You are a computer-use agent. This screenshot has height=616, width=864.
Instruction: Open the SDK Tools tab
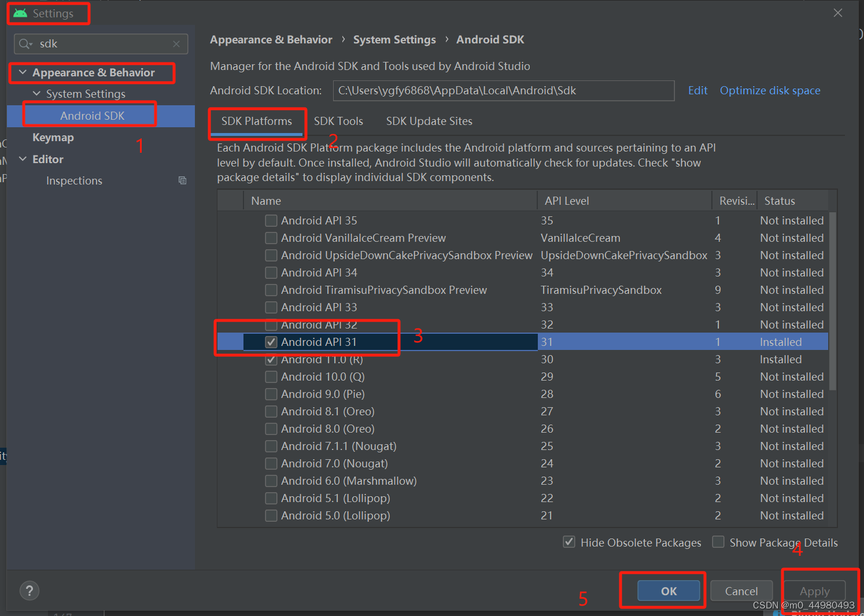[x=338, y=121]
